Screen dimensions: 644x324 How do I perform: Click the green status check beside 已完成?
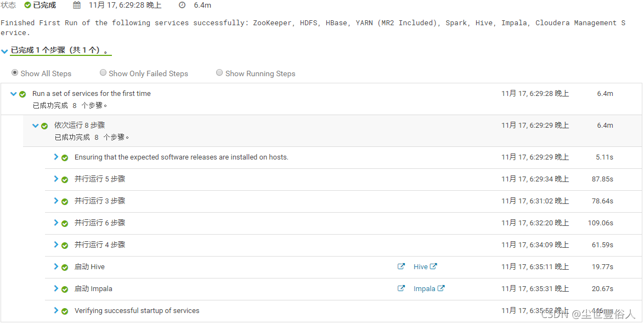(27, 5)
